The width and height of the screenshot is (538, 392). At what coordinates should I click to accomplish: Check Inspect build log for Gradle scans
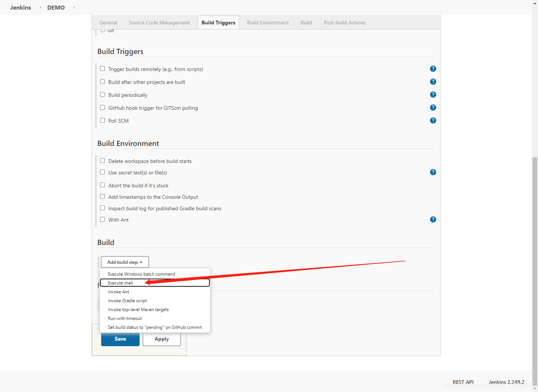pyautogui.click(x=103, y=208)
